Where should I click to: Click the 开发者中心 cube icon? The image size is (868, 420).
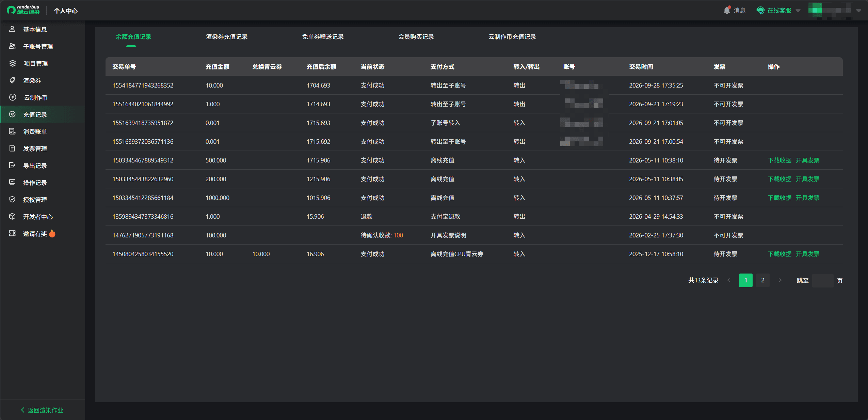point(12,217)
